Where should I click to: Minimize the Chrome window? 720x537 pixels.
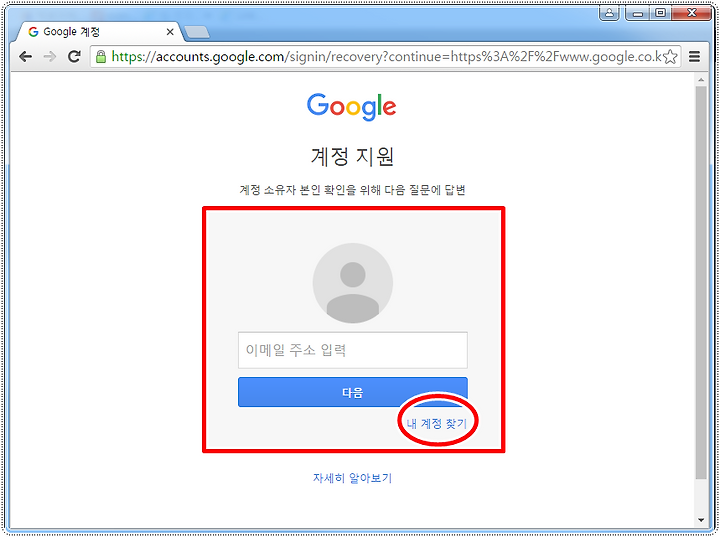pyautogui.click(x=637, y=13)
